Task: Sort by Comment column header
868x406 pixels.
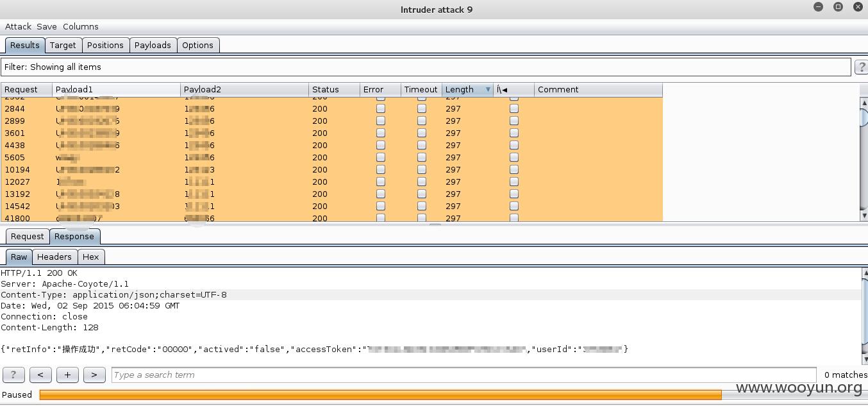Action: (598, 89)
